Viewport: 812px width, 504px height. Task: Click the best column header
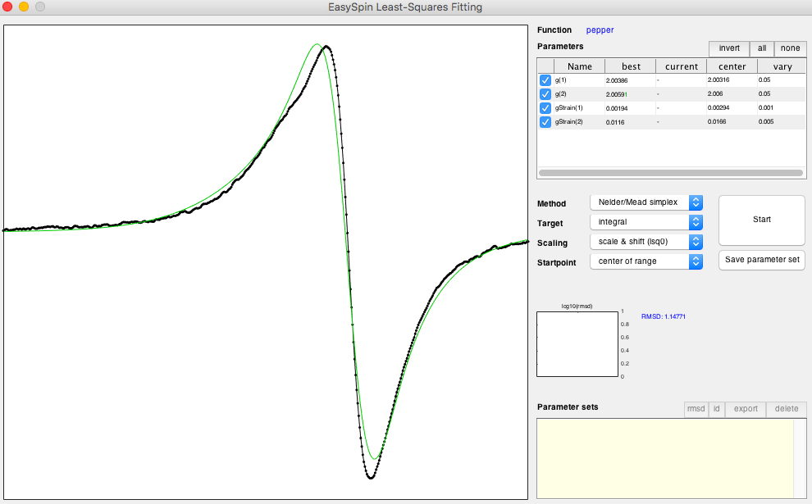[631, 66]
